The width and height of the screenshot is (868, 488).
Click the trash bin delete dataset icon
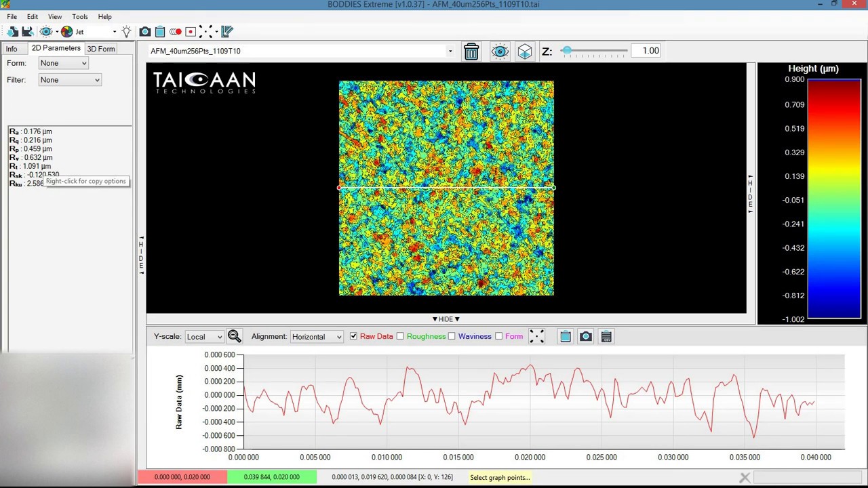pos(471,52)
